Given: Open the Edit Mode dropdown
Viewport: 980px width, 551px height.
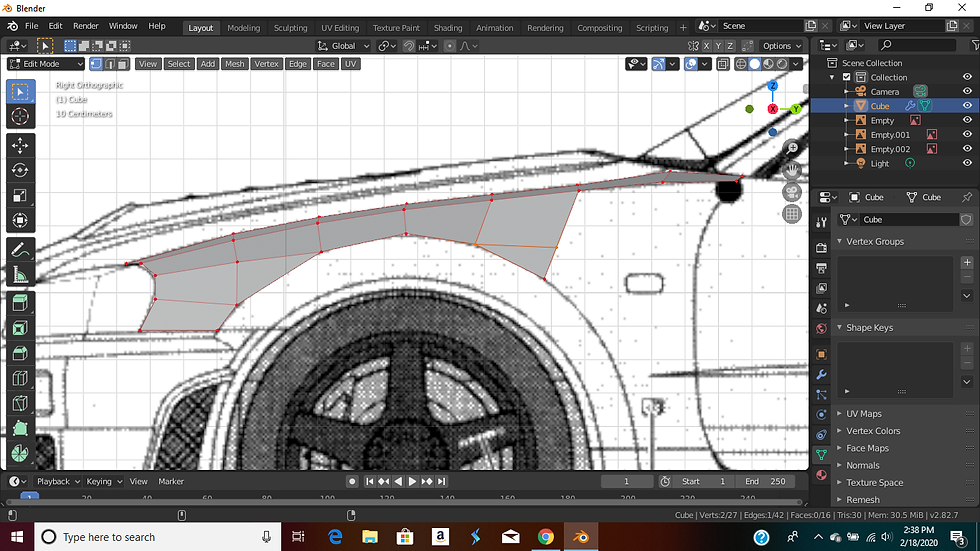Looking at the screenshot, I should point(46,64).
